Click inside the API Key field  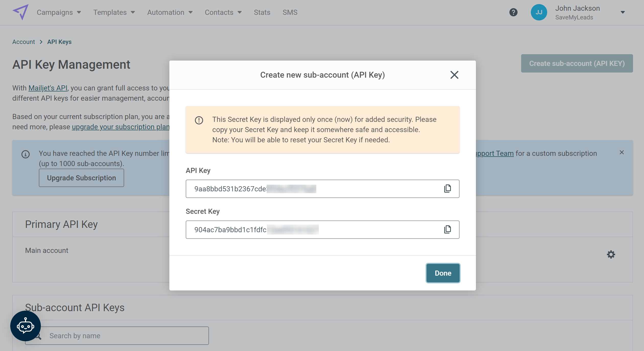pyautogui.click(x=322, y=189)
